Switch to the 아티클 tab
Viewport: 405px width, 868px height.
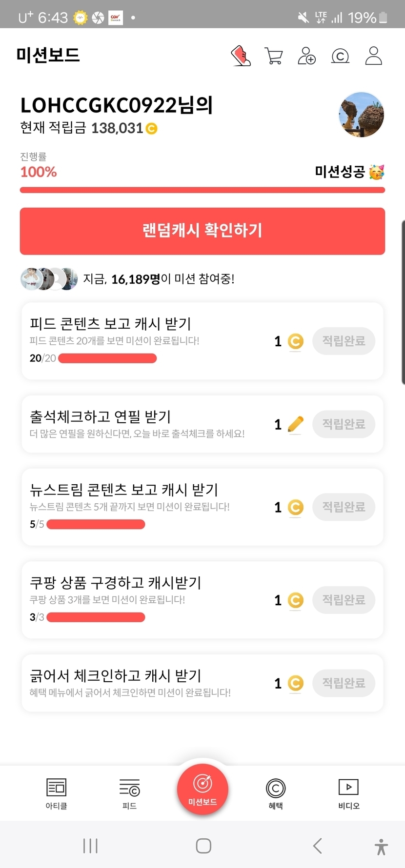[56, 793]
